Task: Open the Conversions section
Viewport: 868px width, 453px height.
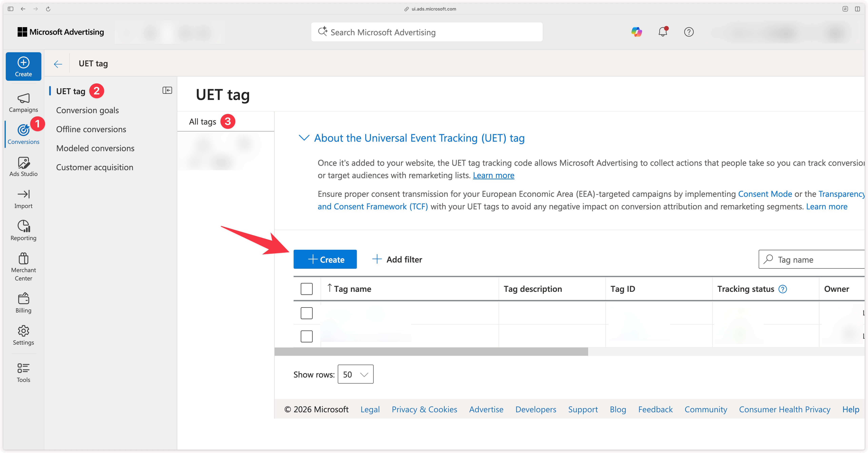Action: [x=23, y=134]
